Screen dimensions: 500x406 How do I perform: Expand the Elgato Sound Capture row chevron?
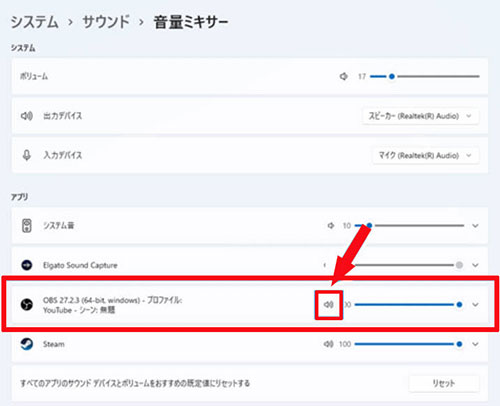[475, 265]
